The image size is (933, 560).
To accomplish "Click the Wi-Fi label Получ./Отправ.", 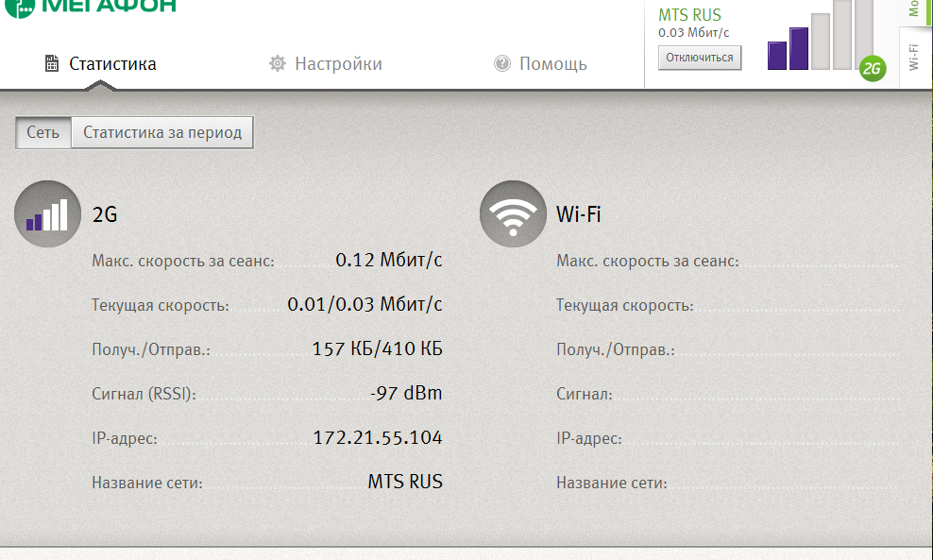I will click(616, 350).
